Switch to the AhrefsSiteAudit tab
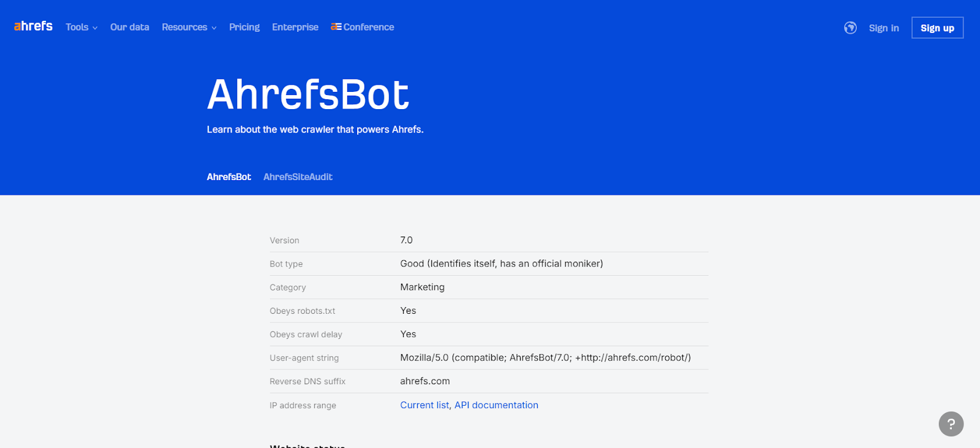This screenshot has height=448, width=980. pyautogui.click(x=298, y=177)
